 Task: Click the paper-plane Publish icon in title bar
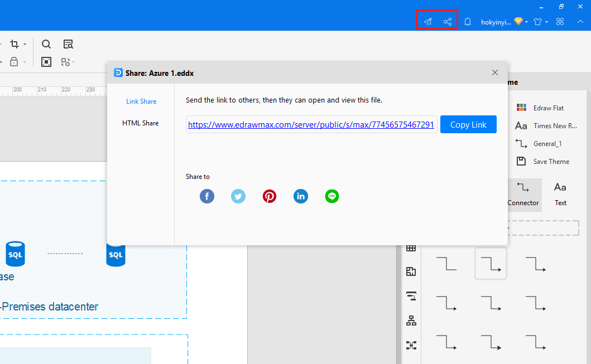[427, 21]
